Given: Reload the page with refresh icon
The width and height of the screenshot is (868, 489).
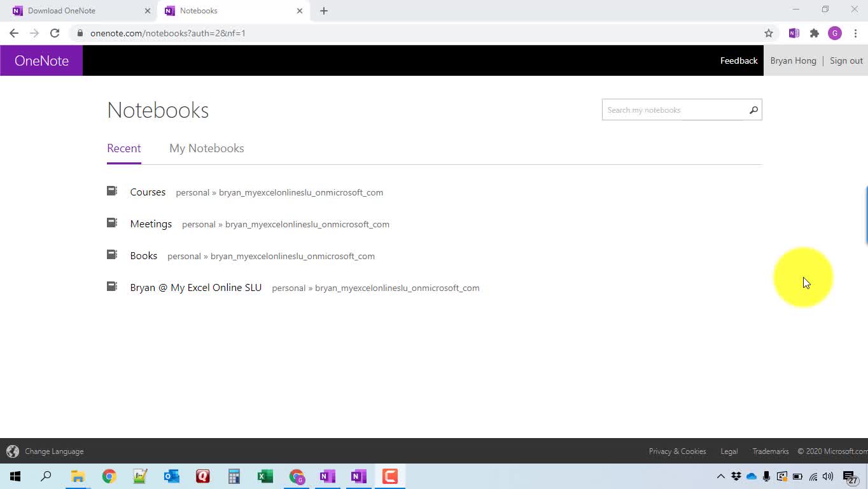Looking at the screenshot, I should (x=55, y=33).
